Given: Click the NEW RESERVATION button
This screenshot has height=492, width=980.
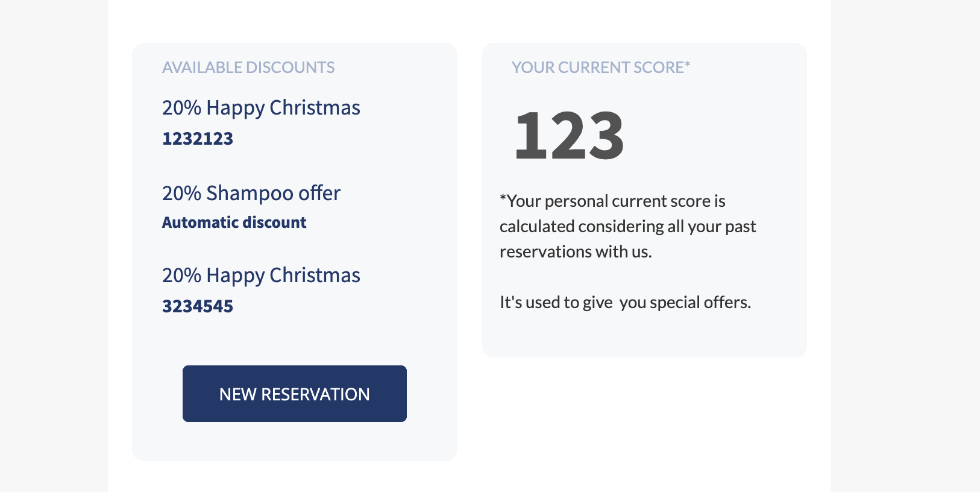Looking at the screenshot, I should point(294,394).
